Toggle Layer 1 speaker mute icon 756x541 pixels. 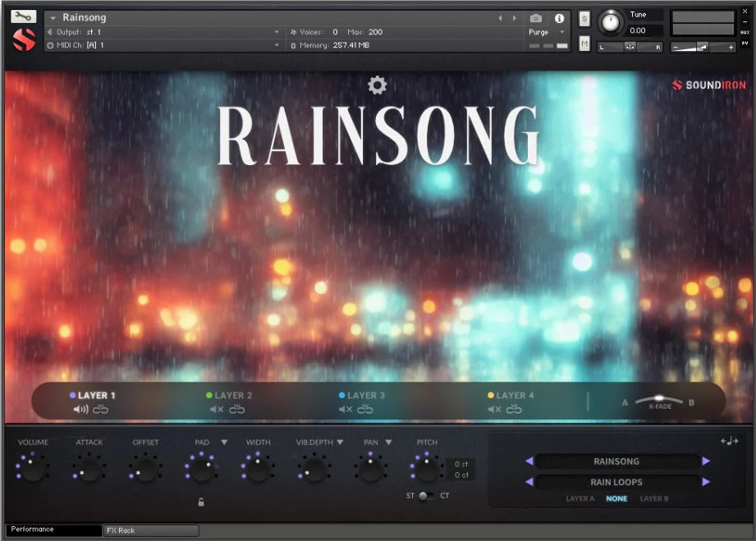pos(80,410)
